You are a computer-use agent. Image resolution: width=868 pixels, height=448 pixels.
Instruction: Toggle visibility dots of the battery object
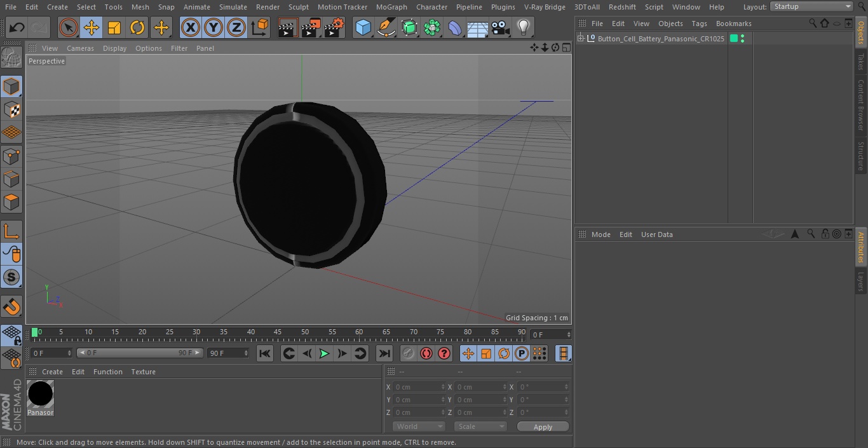click(x=742, y=39)
